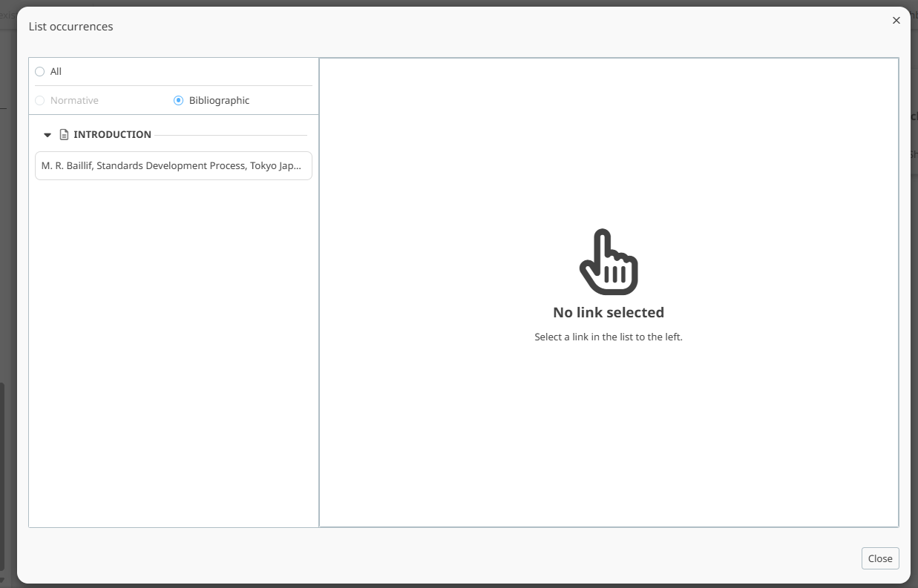The image size is (918, 588).
Task: Click the divider line right of INTRODUCTION
Action: pos(230,135)
